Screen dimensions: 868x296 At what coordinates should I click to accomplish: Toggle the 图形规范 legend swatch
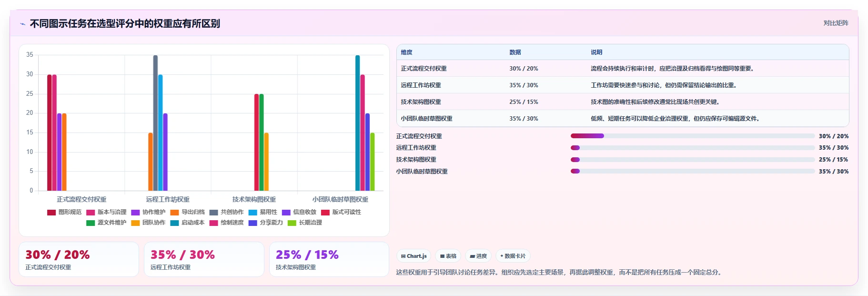[51, 213]
